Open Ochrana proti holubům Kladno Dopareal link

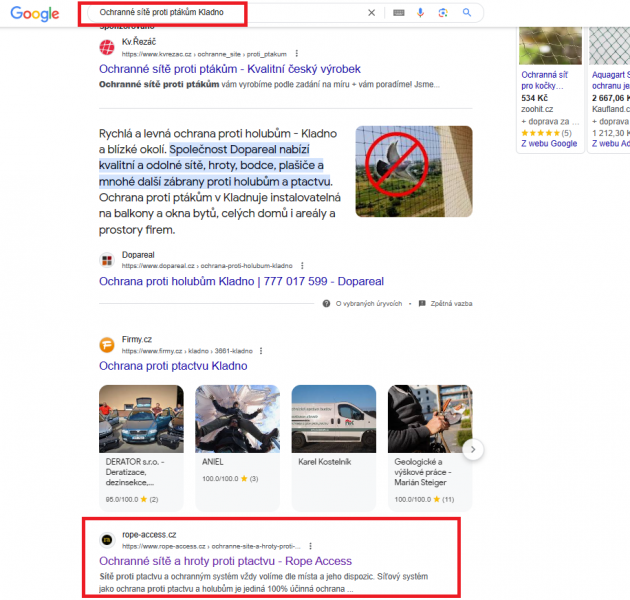tap(241, 281)
